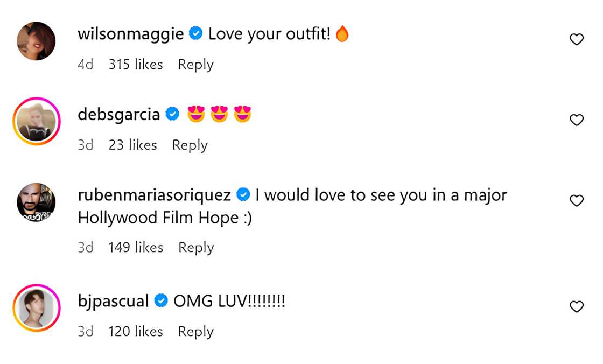See the 149 likes on rubenmariasoriquez's comment
The width and height of the screenshot is (603, 364).
135,248
